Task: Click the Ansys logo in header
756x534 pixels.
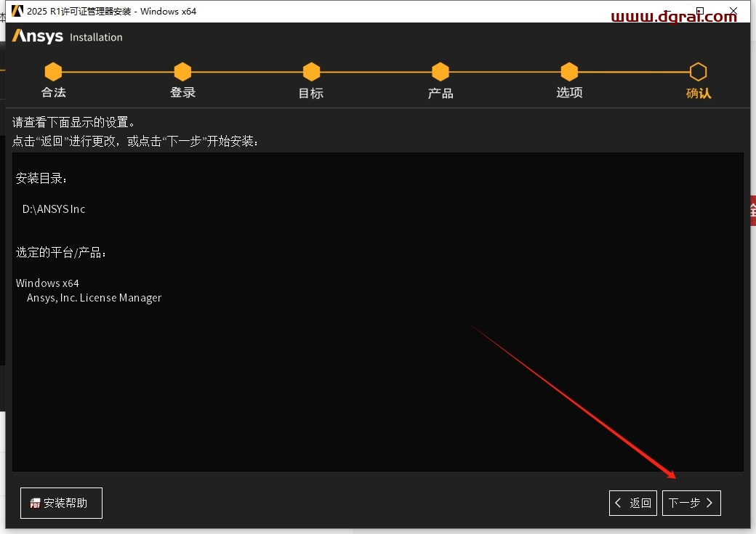Action: (x=38, y=36)
